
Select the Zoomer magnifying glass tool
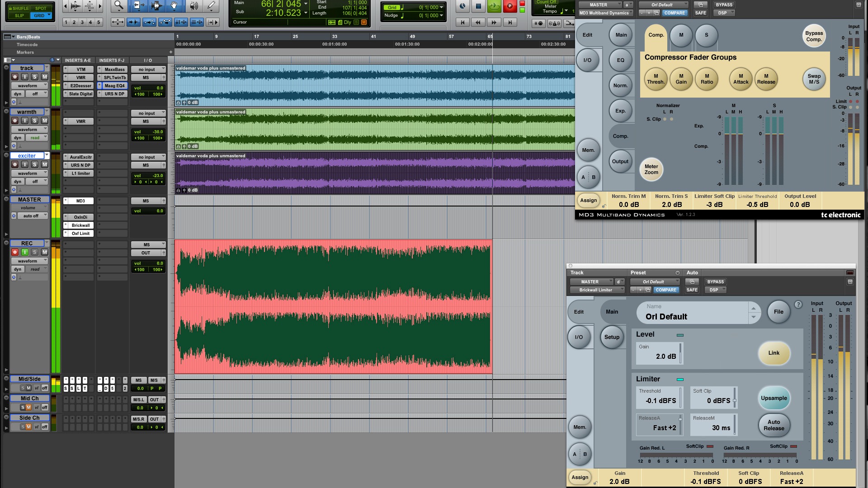coord(118,5)
